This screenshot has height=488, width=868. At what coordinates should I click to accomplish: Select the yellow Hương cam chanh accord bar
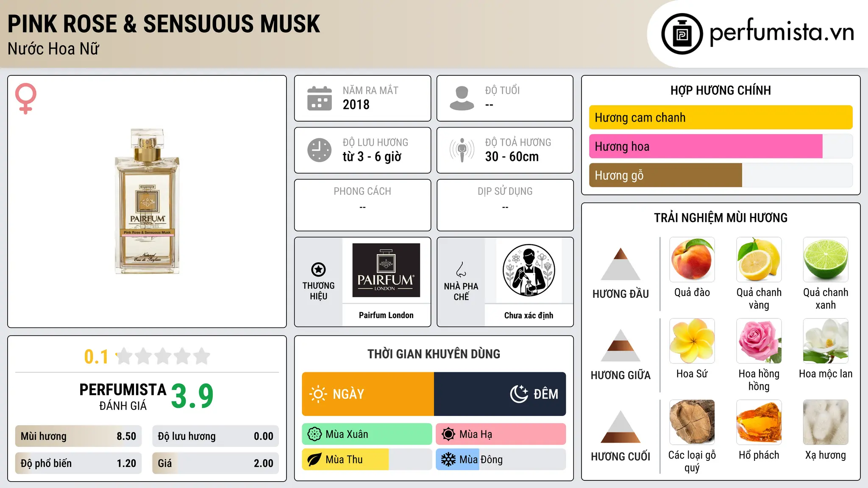721,117
